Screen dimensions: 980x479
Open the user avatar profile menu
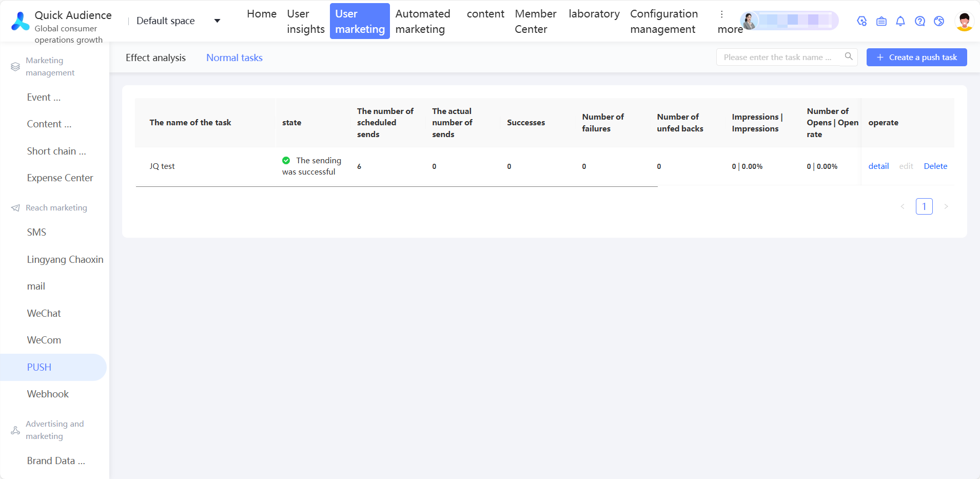pyautogui.click(x=965, y=22)
